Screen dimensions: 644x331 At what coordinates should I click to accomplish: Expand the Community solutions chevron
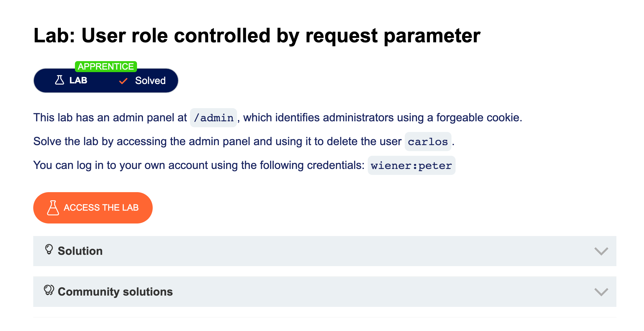pyautogui.click(x=601, y=292)
